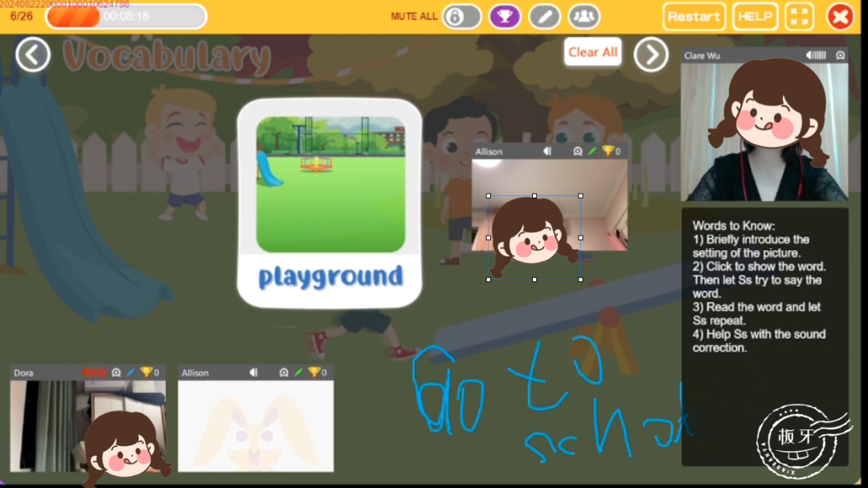Click Clare Wu's teacher video feed
Screen dimensions: 868x488
(764, 132)
